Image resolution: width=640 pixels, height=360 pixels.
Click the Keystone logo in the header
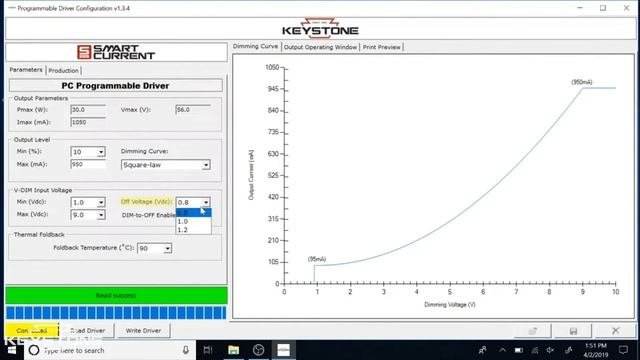(x=320, y=28)
